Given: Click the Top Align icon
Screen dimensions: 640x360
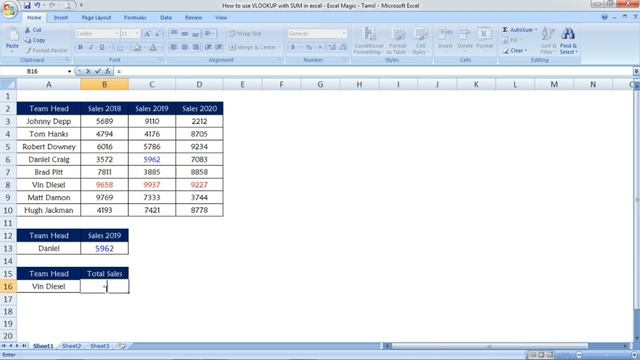Looking at the screenshot, I should point(174,33).
